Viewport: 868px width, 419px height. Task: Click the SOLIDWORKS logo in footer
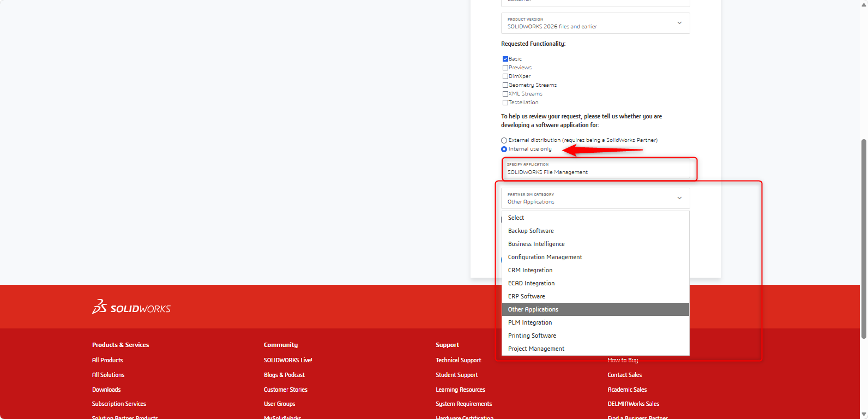pos(131,307)
